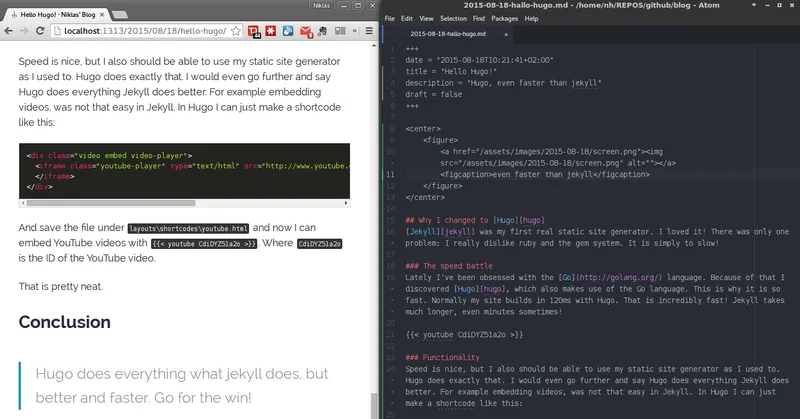Focus the localhost:1313 address bar
Screen dimensions: 800x419
pos(145,31)
